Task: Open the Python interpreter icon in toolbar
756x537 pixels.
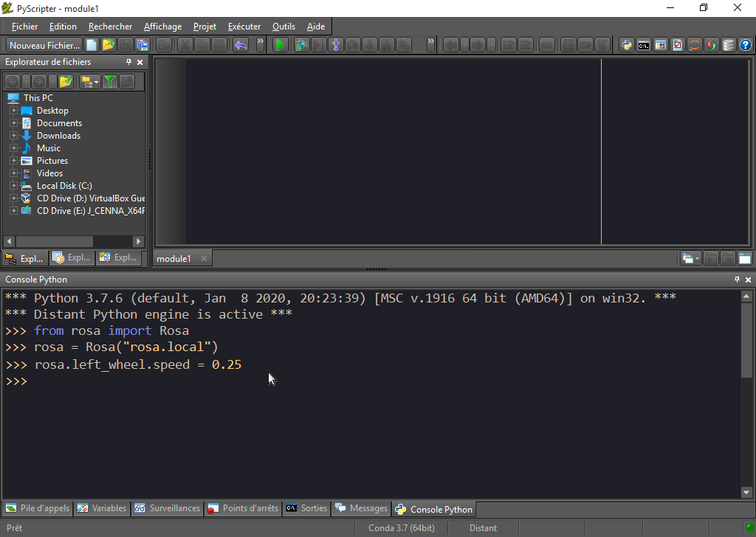Action: [627, 45]
